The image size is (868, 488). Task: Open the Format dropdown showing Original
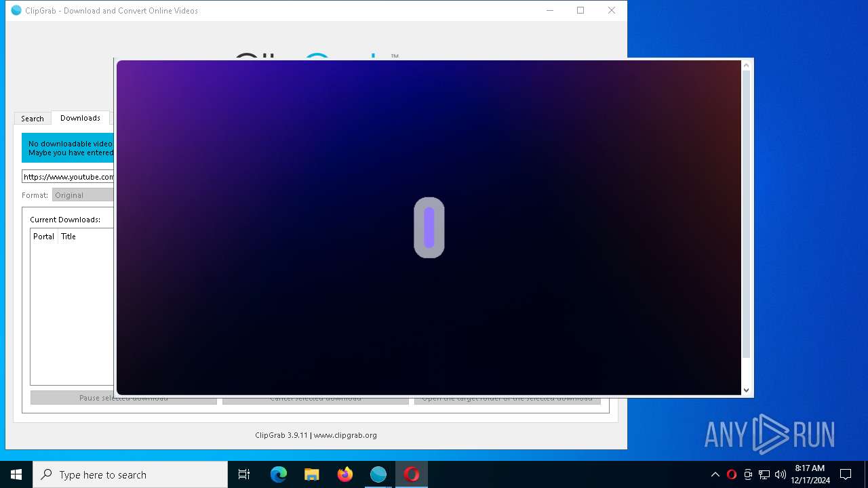pos(83,195)
